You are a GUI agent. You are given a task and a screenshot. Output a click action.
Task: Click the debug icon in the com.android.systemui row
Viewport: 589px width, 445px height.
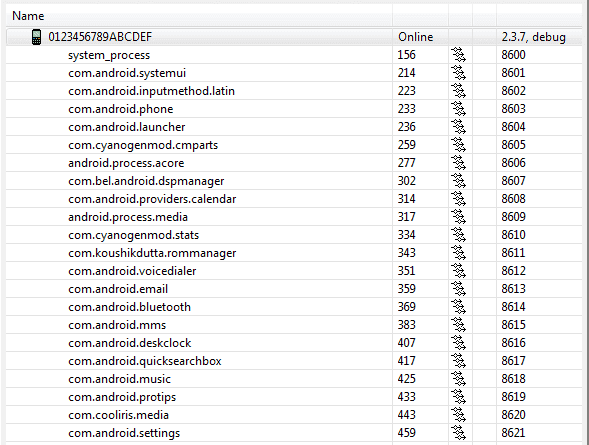coord(459,73)
